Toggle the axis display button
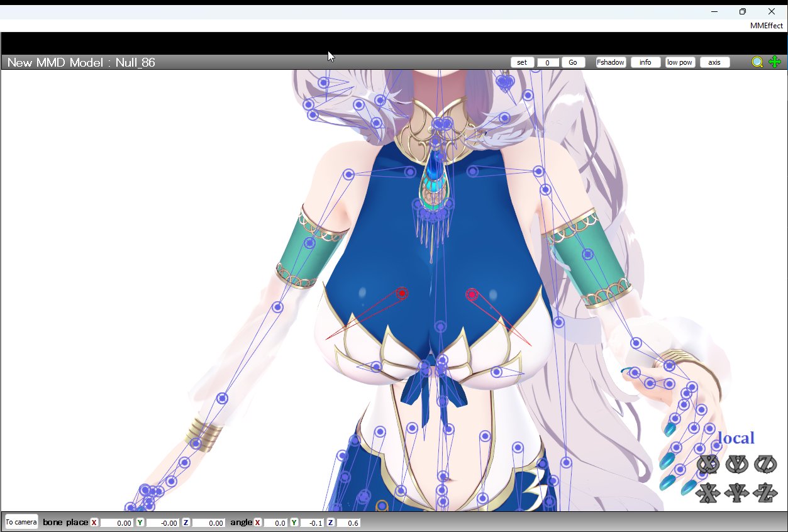This screenshot has height=532, width=788. coord(714,62)
